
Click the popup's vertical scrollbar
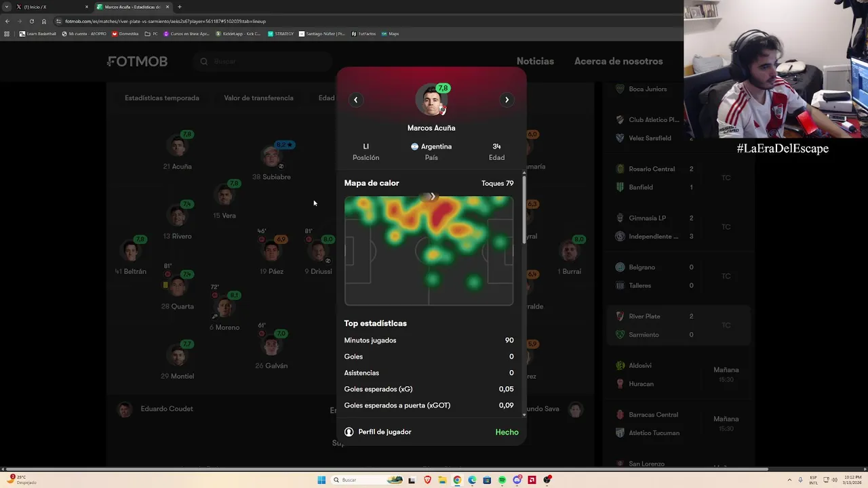pyautogui.click(x=524, y=210)
